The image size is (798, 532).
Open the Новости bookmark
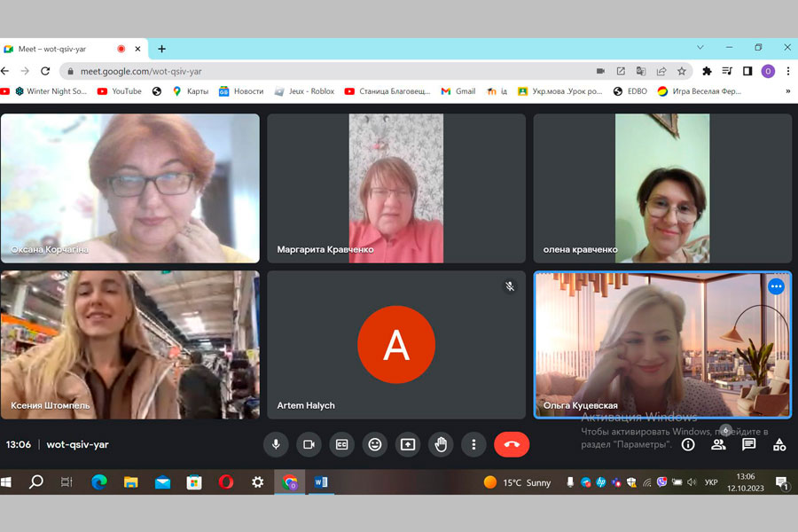[x=242, y=91]
